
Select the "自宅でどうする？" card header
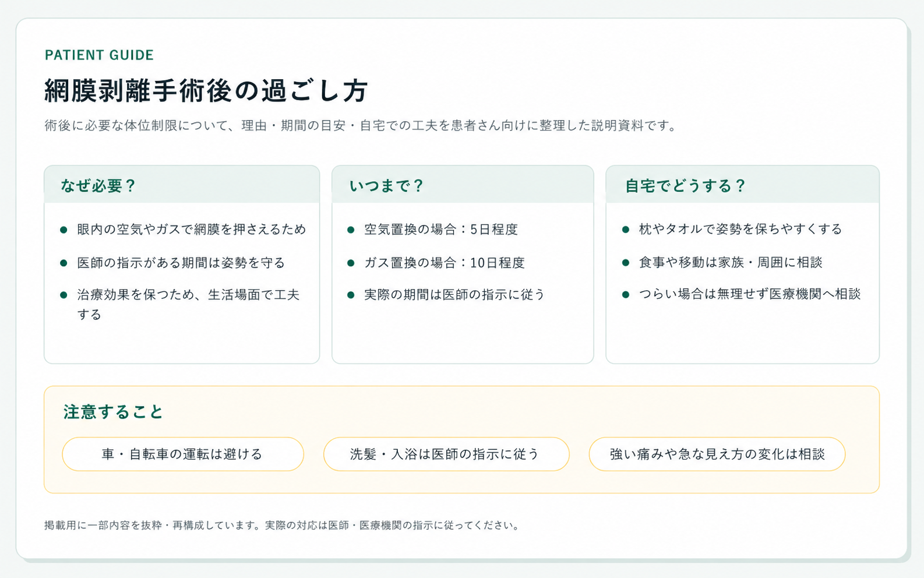pyautogui.click(x=742, y=185)
